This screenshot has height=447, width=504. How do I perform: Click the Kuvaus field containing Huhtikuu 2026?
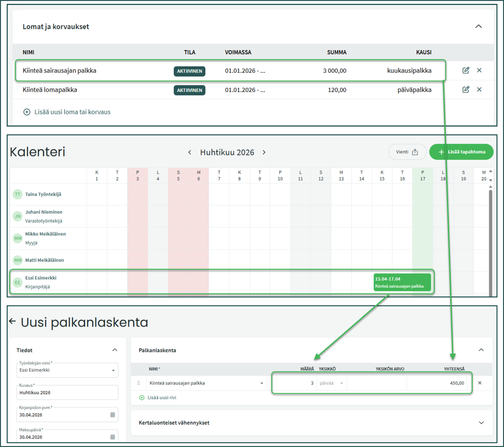tap(67, 393)
